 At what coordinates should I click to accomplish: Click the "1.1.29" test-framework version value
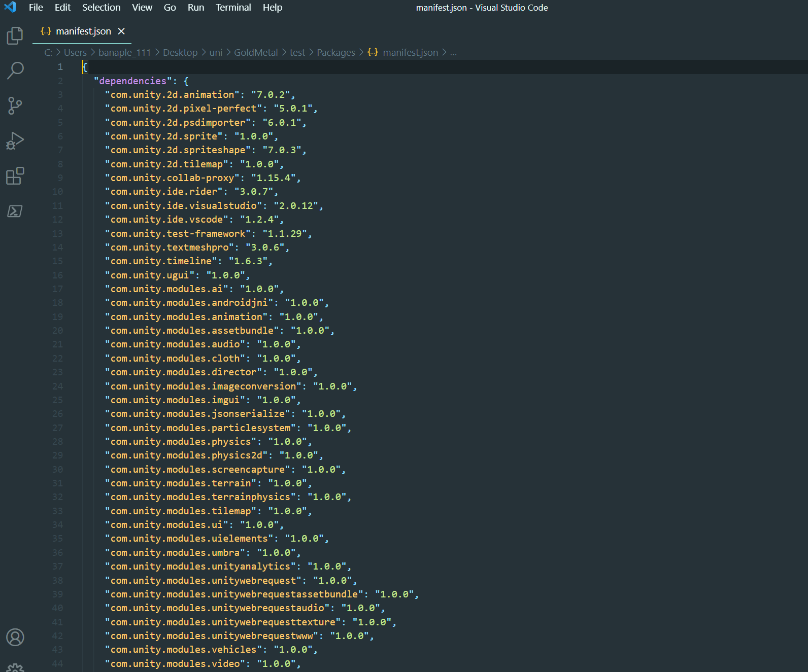285,234
